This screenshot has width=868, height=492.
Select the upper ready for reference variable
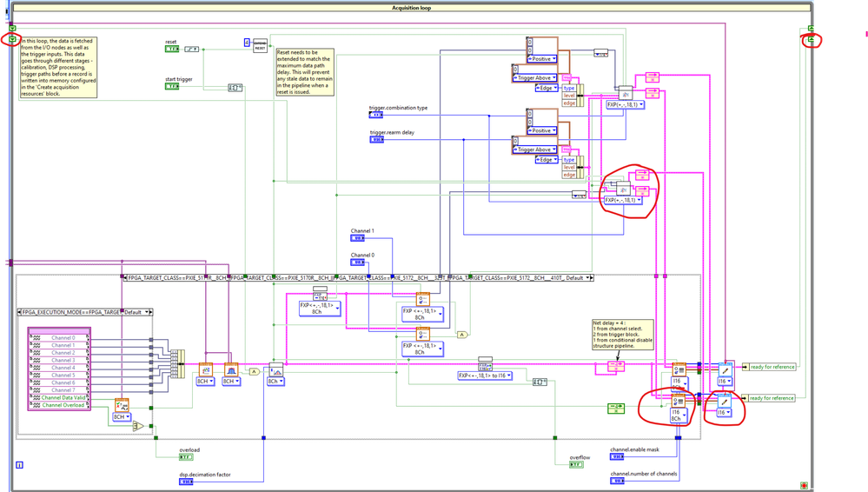[x=769, y=367]
